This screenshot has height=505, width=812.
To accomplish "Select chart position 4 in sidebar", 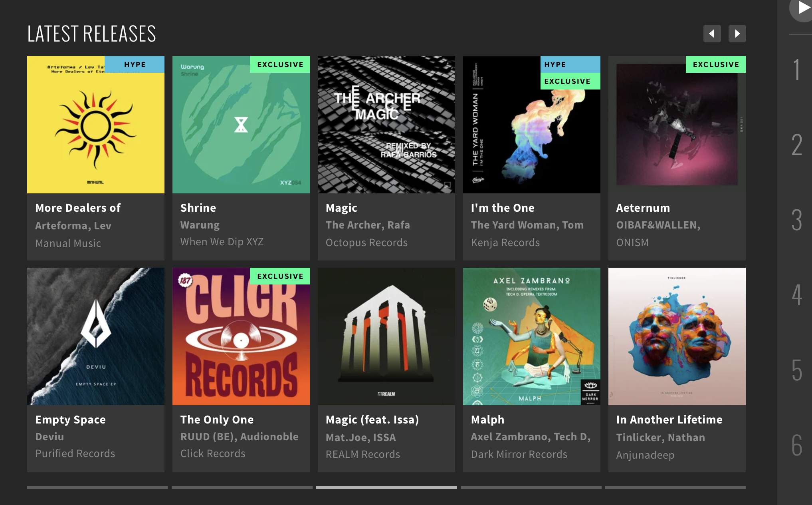I will click(x=797, y=295).
